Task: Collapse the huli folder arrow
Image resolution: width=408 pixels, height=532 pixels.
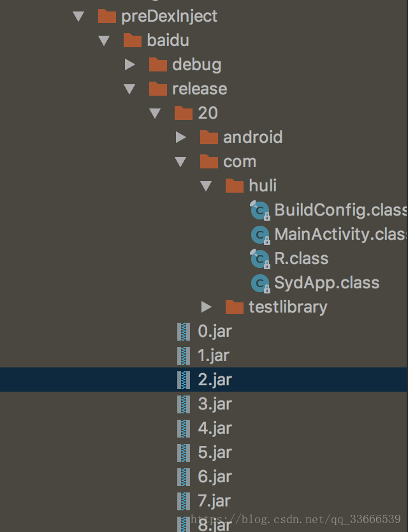Action: click(x=206, y=186)
